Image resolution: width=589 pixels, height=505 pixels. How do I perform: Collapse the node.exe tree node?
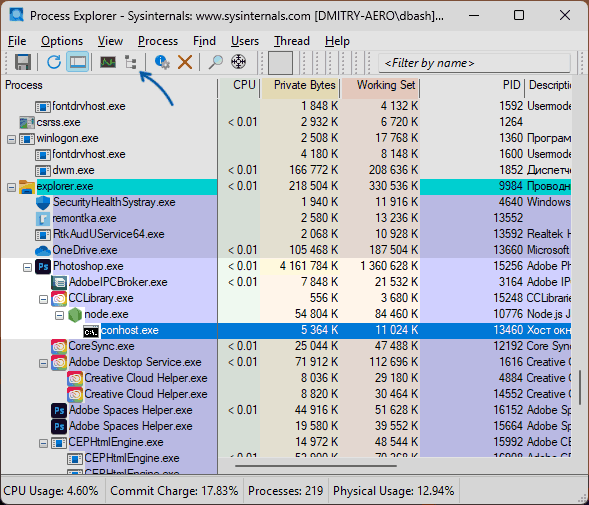tap(59, 316)
